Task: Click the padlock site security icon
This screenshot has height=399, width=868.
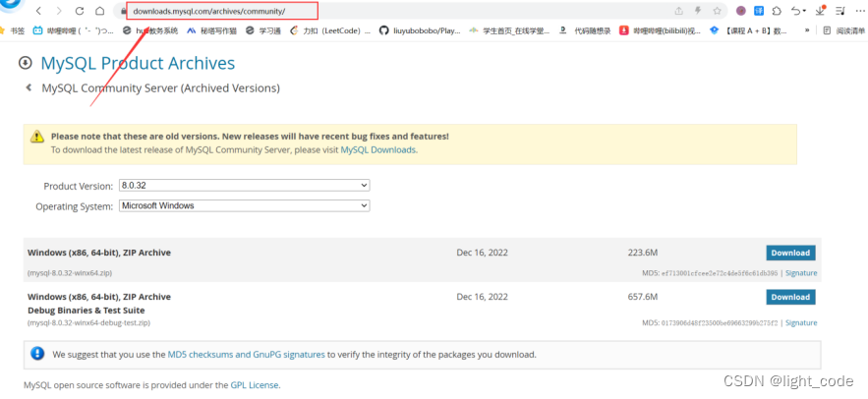Action: pos(124,11)
